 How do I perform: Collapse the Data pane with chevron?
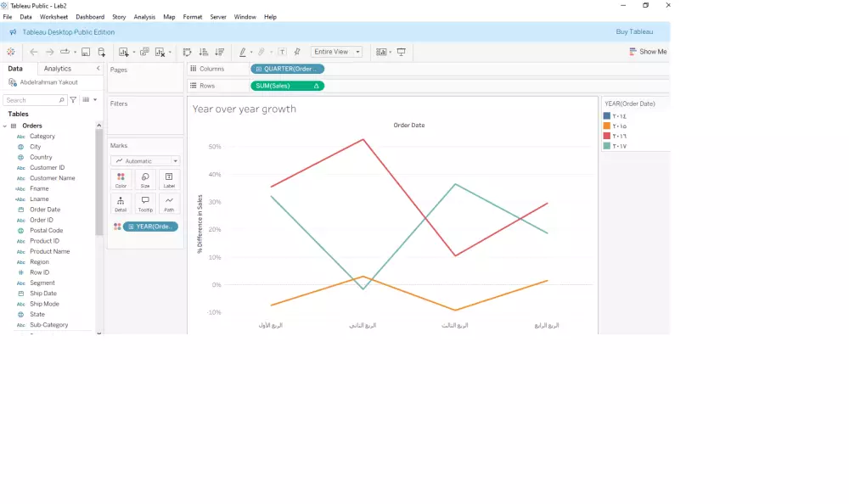pyautogui.click(x=98, y=68)
